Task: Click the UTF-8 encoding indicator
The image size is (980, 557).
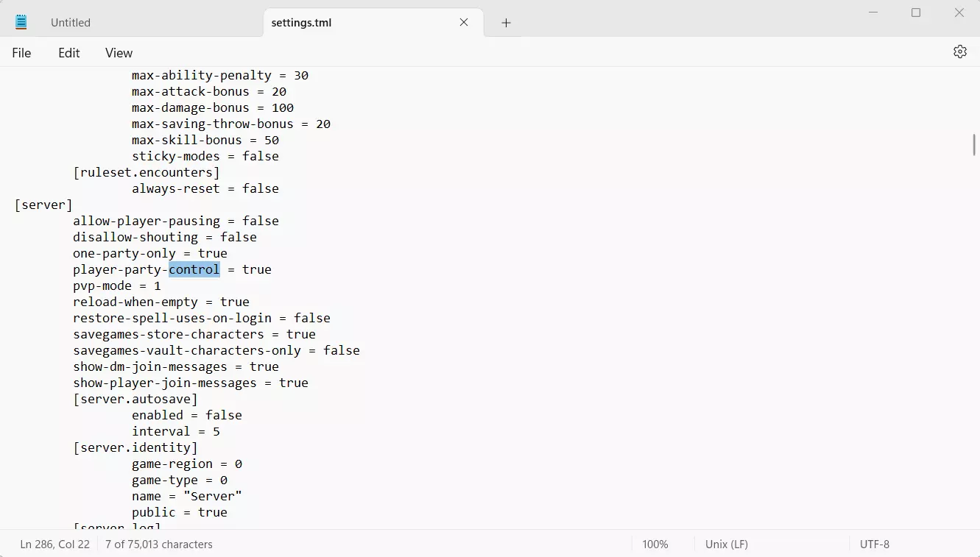Action: pos(874,544)
